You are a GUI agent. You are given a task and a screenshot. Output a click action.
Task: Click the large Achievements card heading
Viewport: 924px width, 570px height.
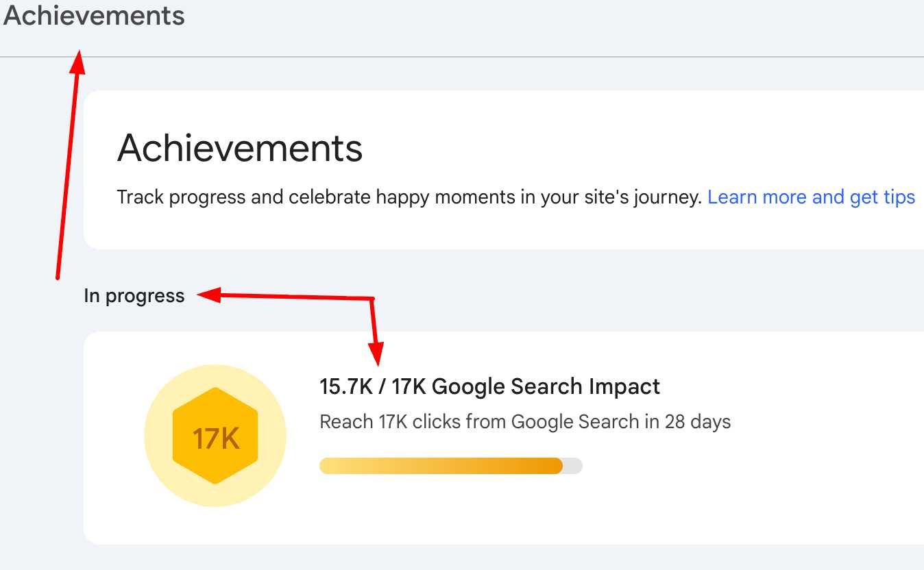240,148
